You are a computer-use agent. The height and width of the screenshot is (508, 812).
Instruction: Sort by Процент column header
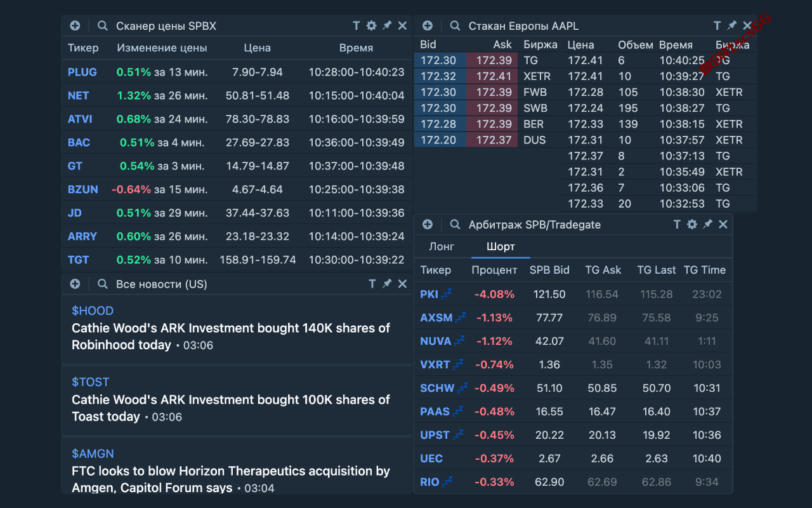(494, 270)
